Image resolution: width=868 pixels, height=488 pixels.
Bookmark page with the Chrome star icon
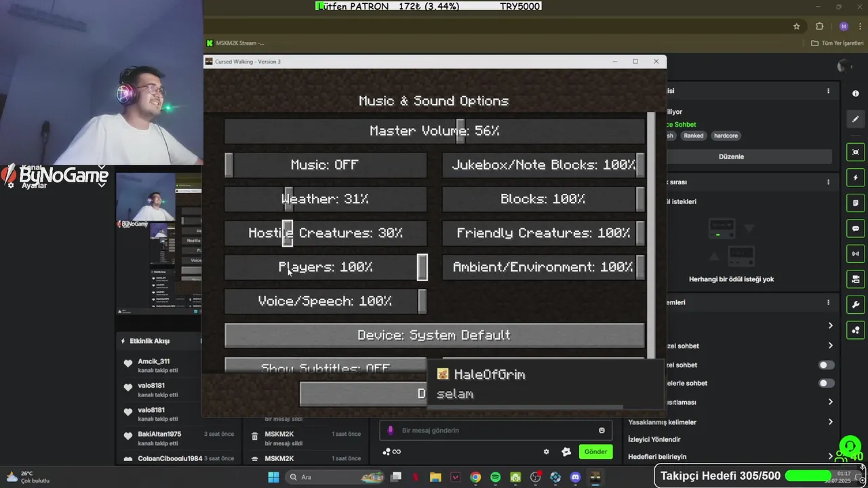pyautogui.click(x=797, y=26)
